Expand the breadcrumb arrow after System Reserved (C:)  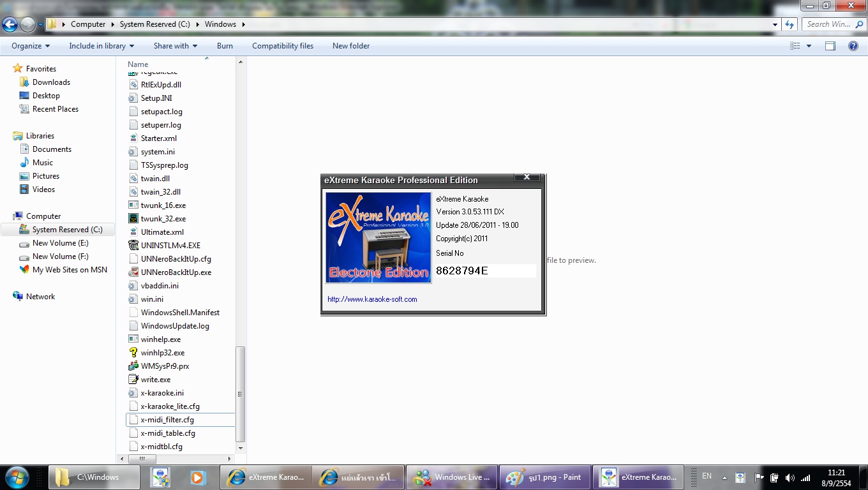point(198,25)
